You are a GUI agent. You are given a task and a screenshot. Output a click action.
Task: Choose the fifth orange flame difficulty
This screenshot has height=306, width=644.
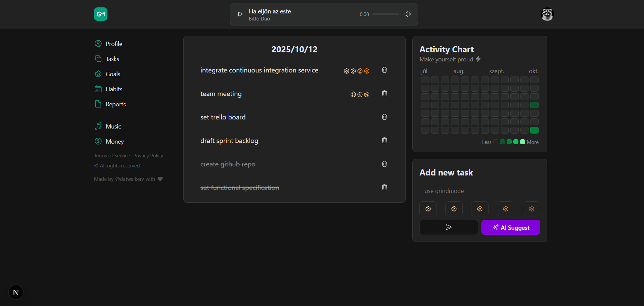[532, 209]
